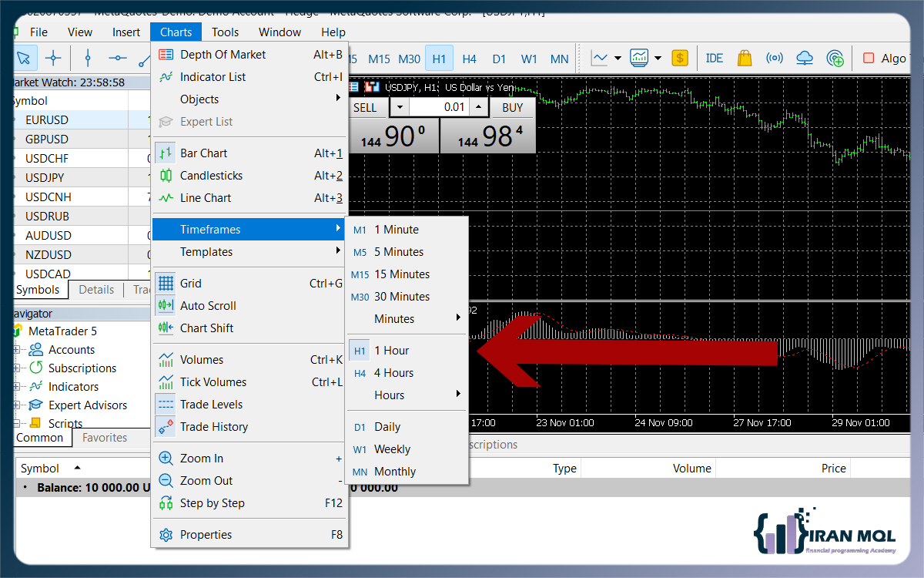Select Weekly in the Timeframes submenu

[407, 449]
